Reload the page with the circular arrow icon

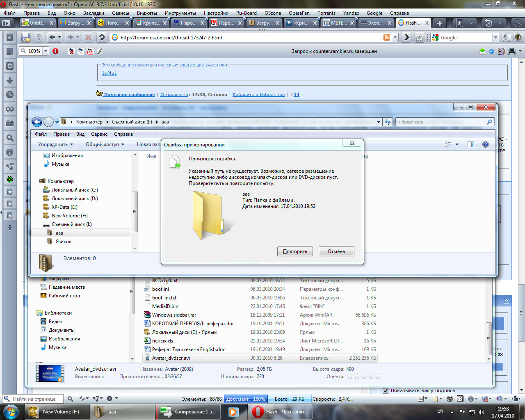tap(102, 37)
